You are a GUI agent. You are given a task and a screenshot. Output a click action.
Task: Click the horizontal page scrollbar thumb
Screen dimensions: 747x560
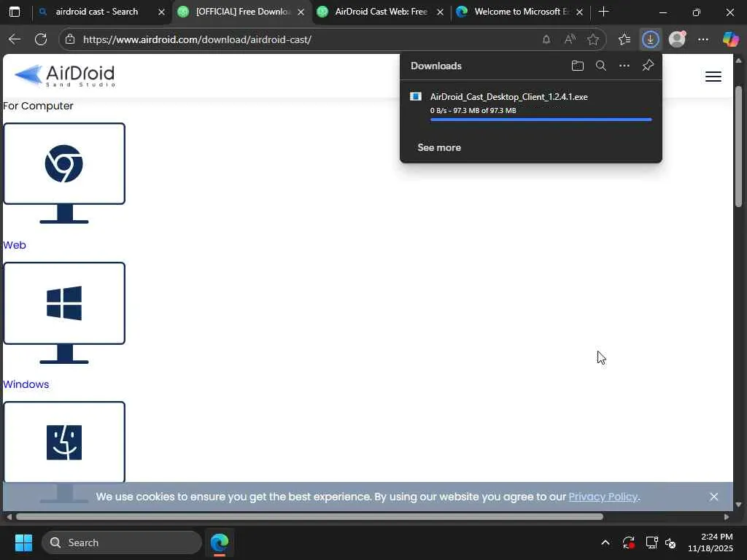click(x=309, y=517)
